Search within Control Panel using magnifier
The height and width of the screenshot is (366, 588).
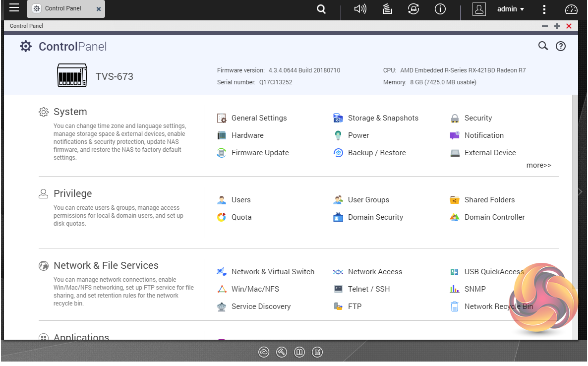point(543,46)
